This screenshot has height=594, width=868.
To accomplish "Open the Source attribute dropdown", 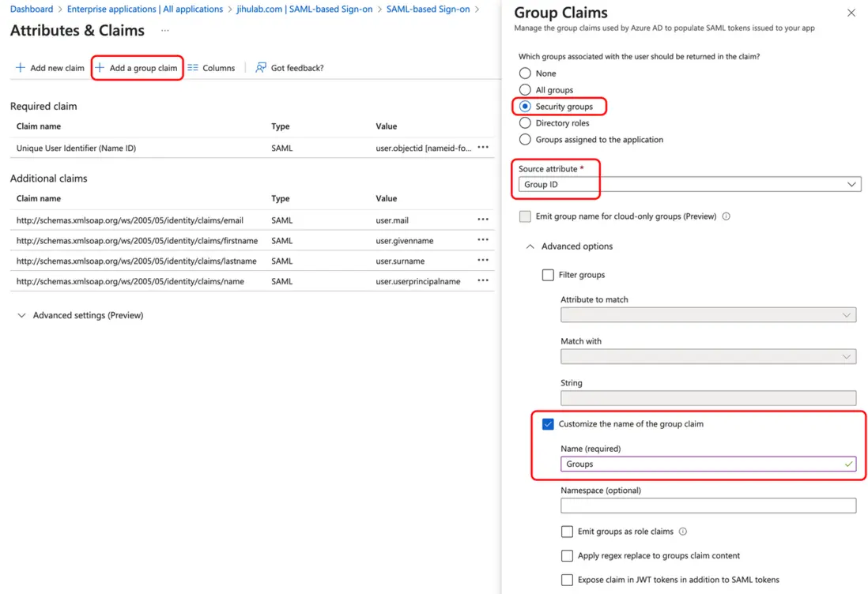I will [689, 184].
